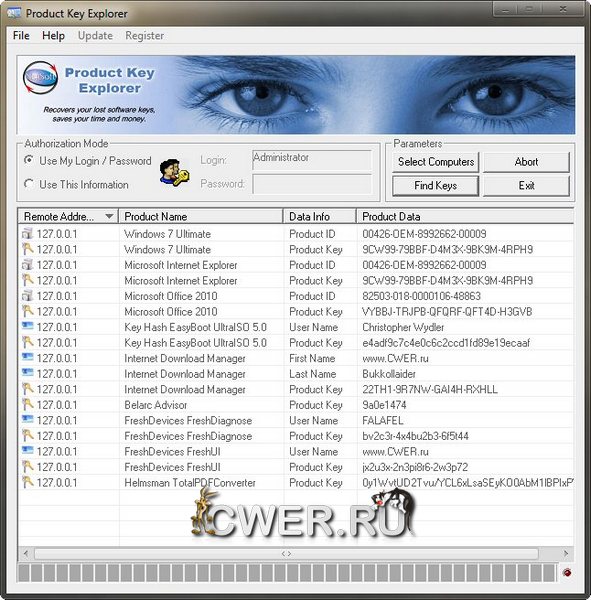This screenshot has height=600, width=591.
Task: Click the key icon for UltraISO Product Key row
Action: click(x=28, y=342)
